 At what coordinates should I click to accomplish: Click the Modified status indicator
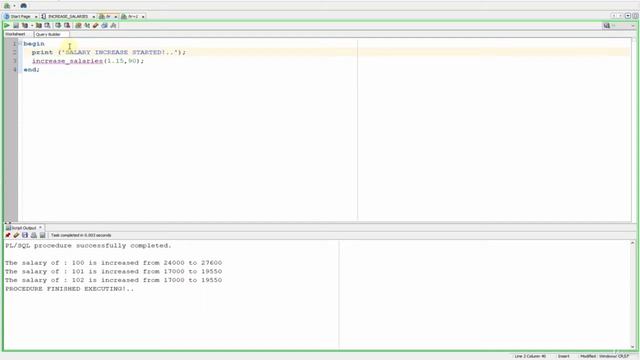(x=588, y=356)
